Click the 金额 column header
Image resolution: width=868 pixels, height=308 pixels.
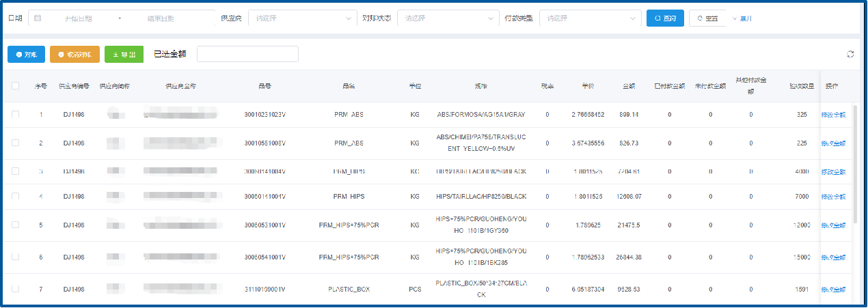pos(629,86)
